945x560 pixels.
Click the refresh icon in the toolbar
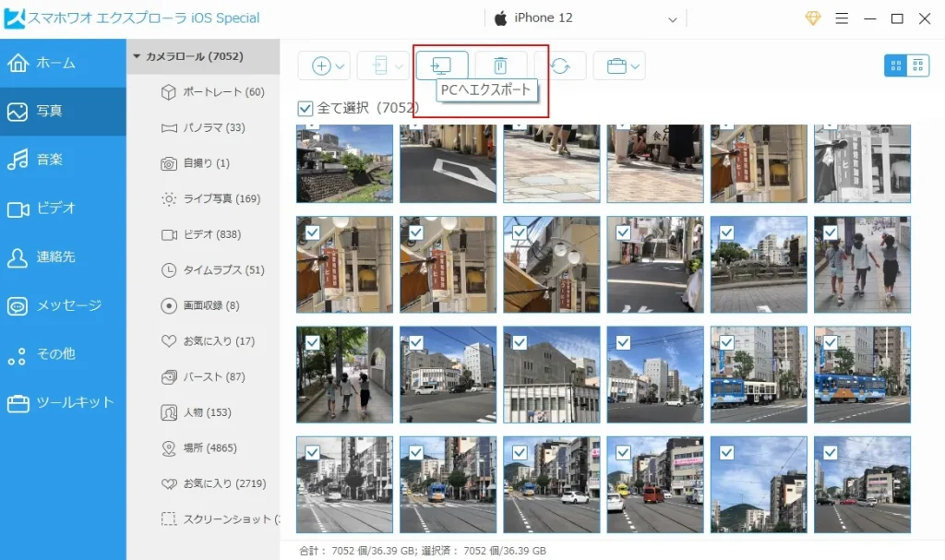[560, 65]
